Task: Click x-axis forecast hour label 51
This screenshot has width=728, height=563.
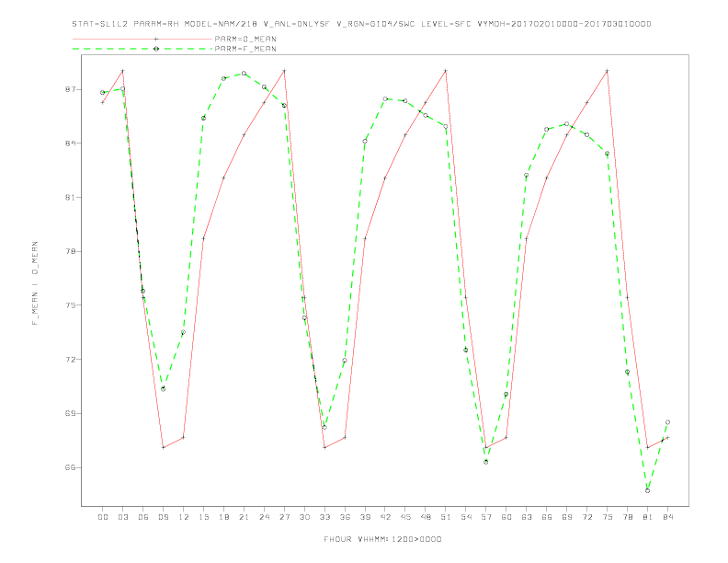Action: coord(446,517)
